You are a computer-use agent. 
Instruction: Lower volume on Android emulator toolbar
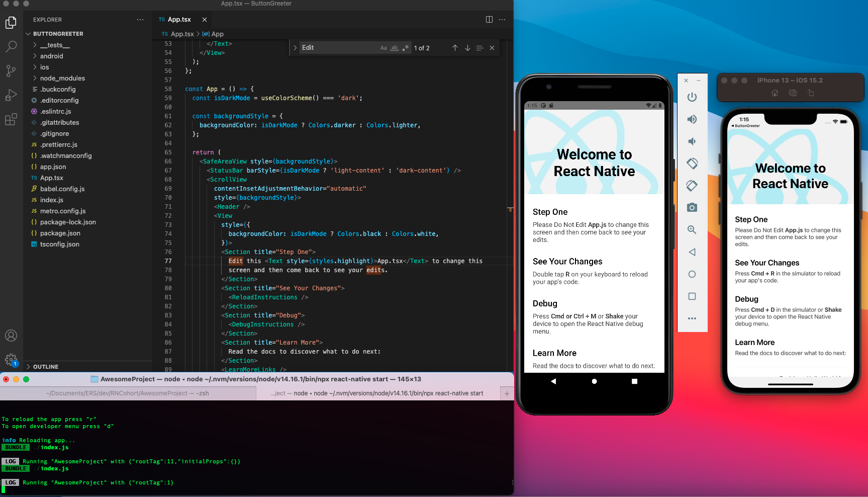pos(692,141)
